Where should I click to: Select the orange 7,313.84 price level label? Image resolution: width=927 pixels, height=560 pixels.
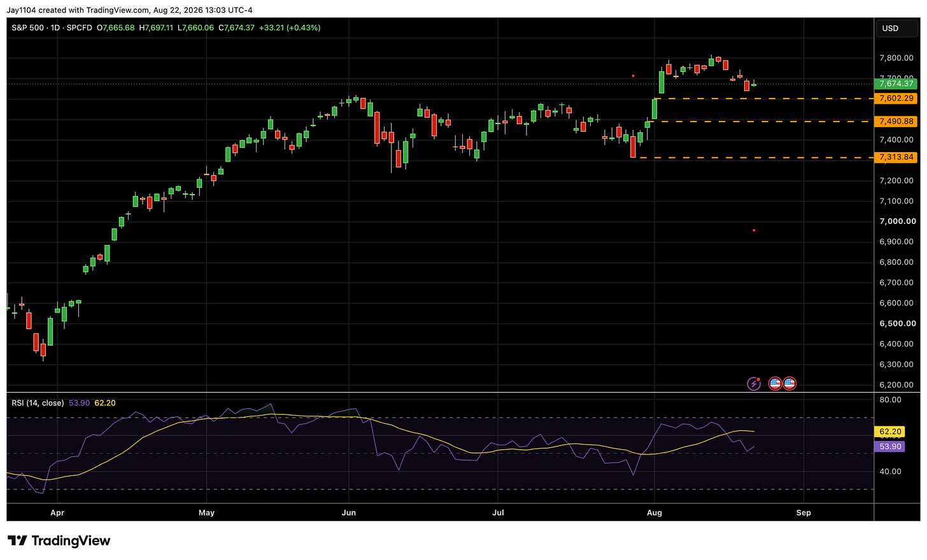pos(896,157)
